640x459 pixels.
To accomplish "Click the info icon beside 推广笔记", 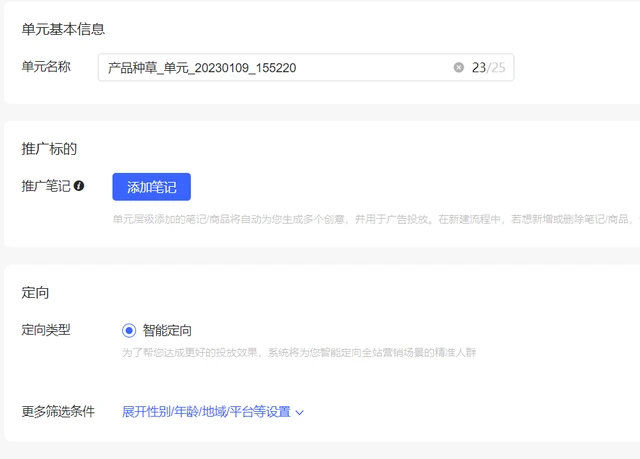I will pyautogui.click(x=79, y=186).
